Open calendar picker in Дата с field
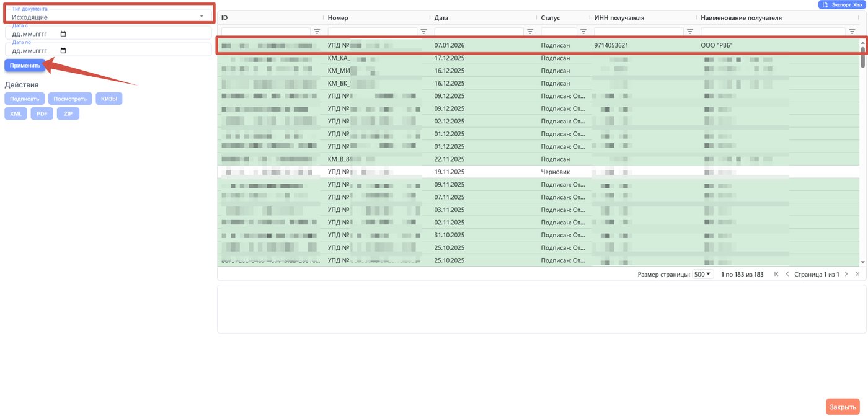 pos(63,34)
